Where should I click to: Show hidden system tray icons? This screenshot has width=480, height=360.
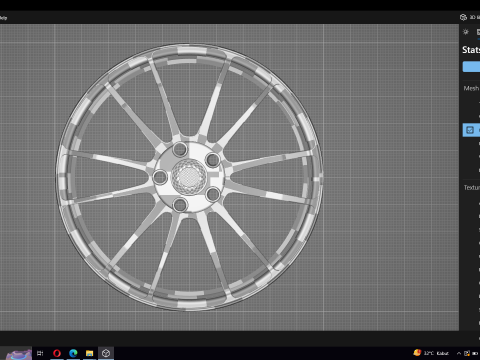pos(459,353)
